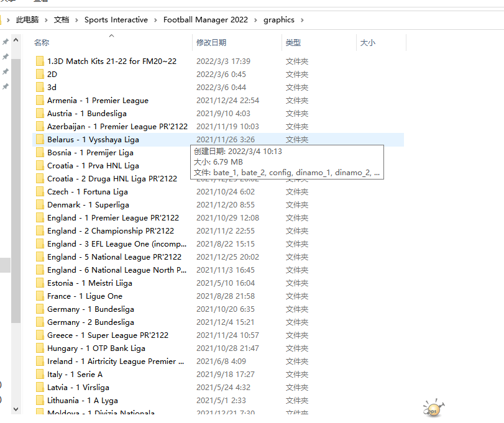Click the folder icon beside 2D
This screenshot has height=423, width=504.
point(40,75)
